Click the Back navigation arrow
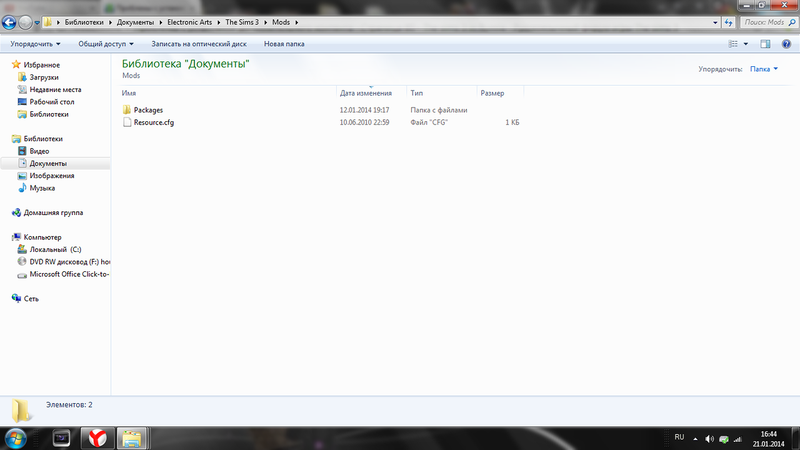Image resolution: width=800 pixels, height=450 pixels. [x=10, y=21]
